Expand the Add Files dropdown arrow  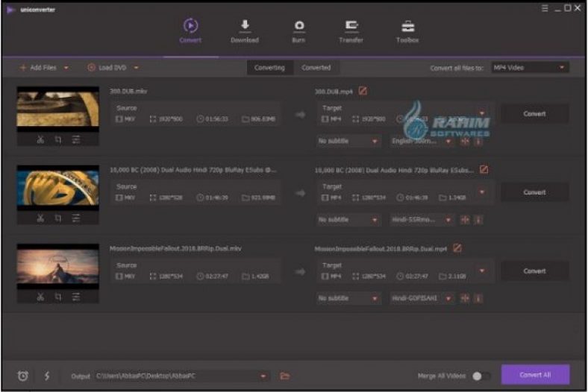(66, 68)
